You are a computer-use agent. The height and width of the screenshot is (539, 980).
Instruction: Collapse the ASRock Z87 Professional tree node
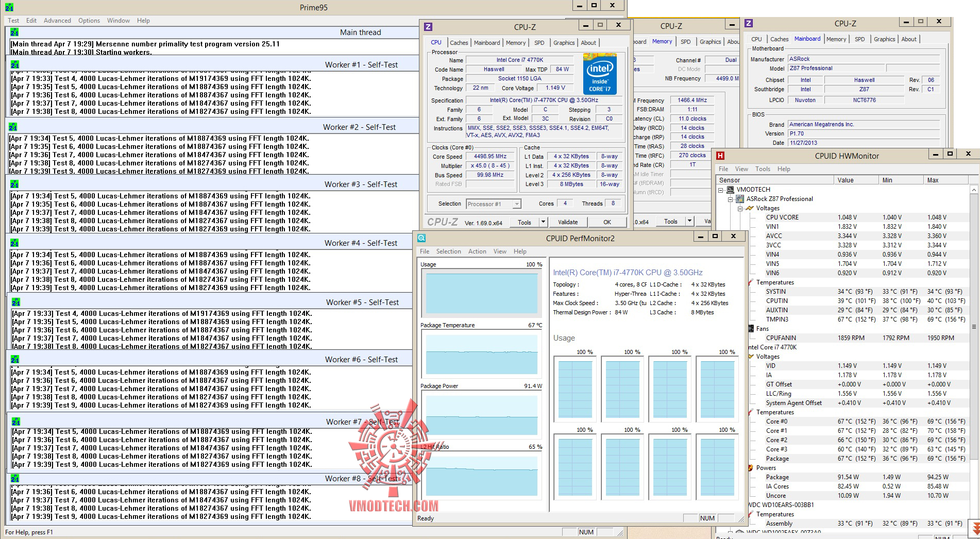tap(730, 199)
